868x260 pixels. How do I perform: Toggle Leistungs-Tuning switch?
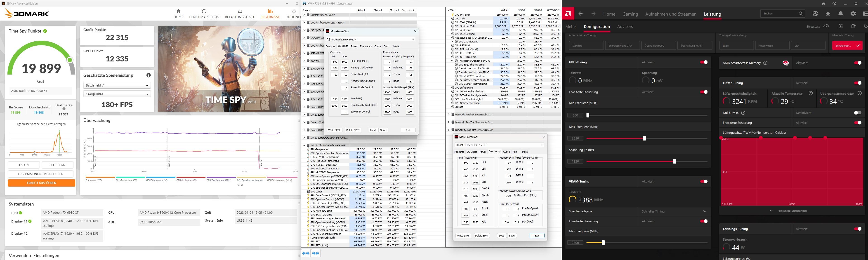click(858, 229)
